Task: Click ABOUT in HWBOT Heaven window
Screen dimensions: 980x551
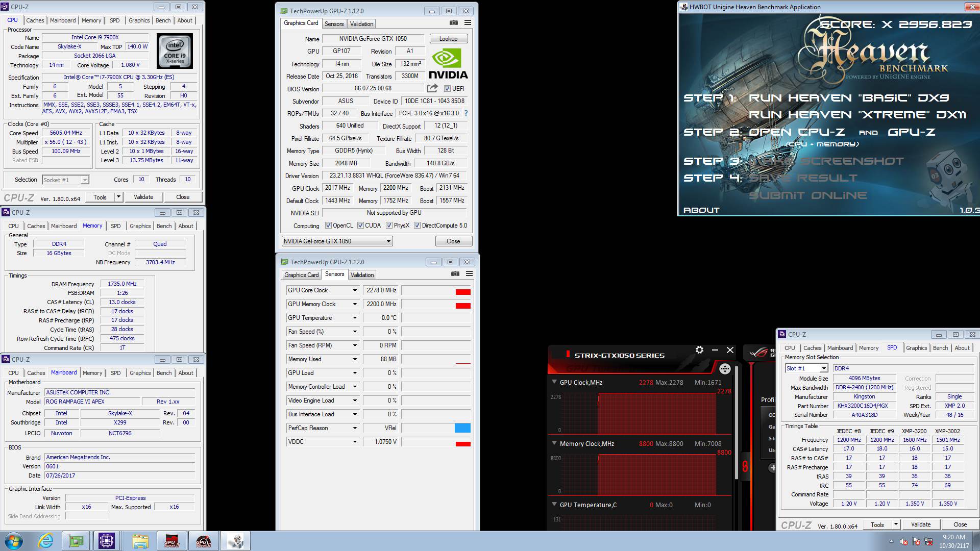Action: pos(701,210)
